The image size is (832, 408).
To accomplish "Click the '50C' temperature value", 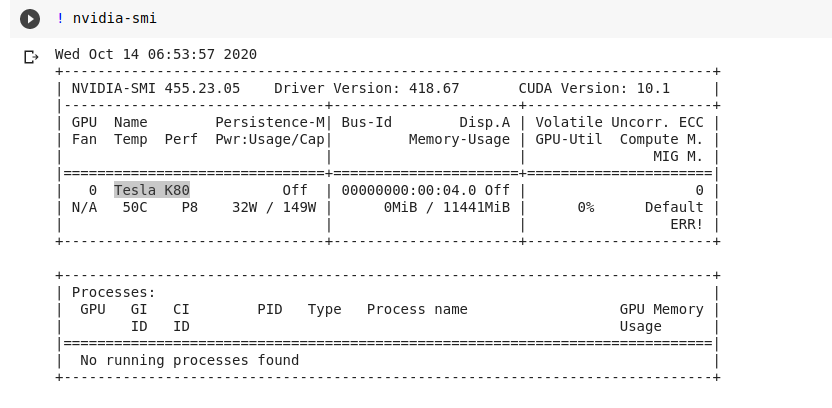I will [x=135, y=207].
